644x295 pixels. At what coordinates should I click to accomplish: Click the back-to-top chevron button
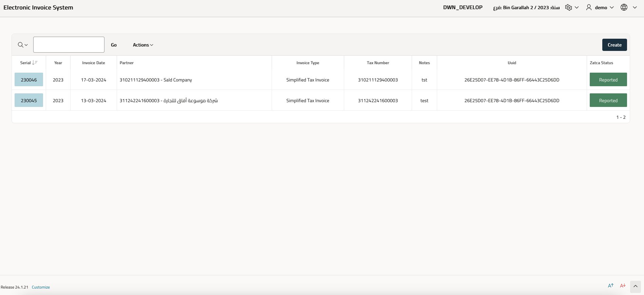[x=636, y=287]
